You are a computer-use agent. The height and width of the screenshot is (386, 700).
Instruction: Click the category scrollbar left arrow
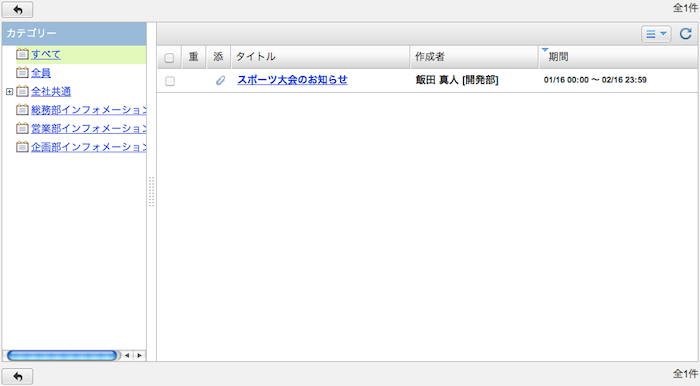(127, 356)
